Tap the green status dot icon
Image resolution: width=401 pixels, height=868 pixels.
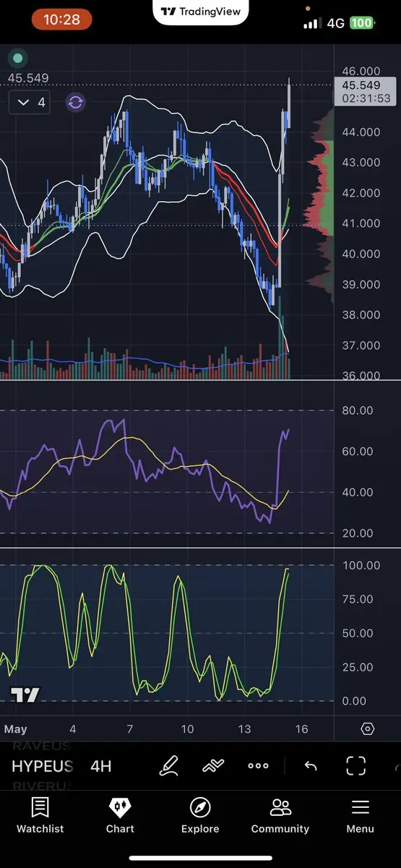click(x=18, y=58)
